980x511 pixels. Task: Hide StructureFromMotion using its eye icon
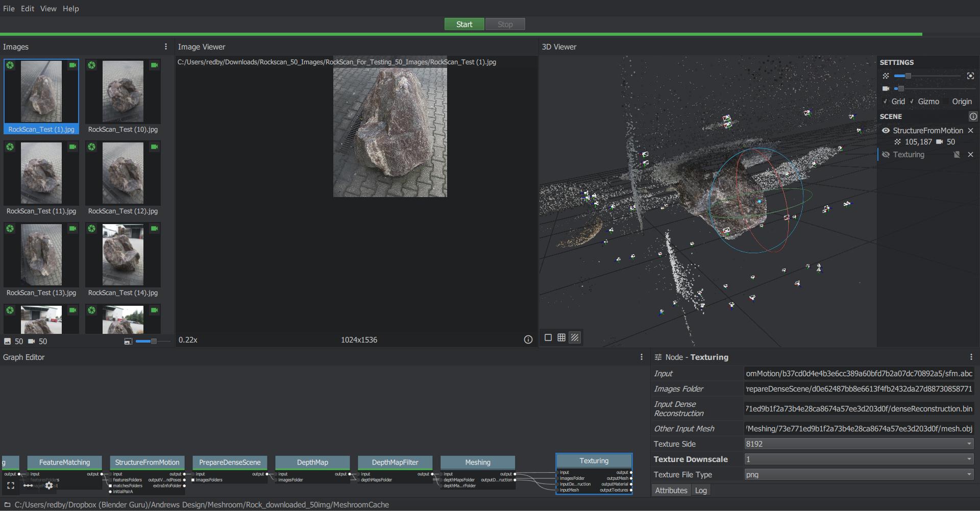pos(886,131)
